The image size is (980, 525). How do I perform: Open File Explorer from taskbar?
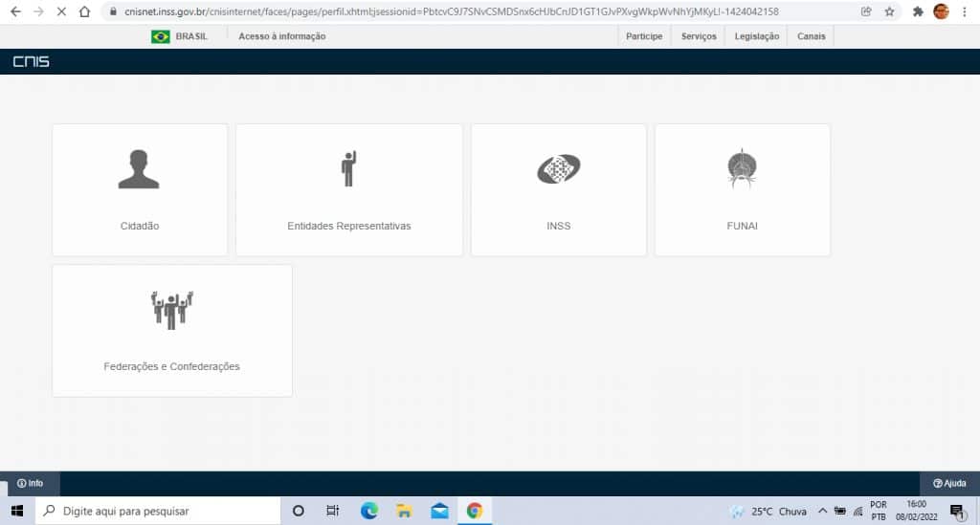(x=404, y=512)
